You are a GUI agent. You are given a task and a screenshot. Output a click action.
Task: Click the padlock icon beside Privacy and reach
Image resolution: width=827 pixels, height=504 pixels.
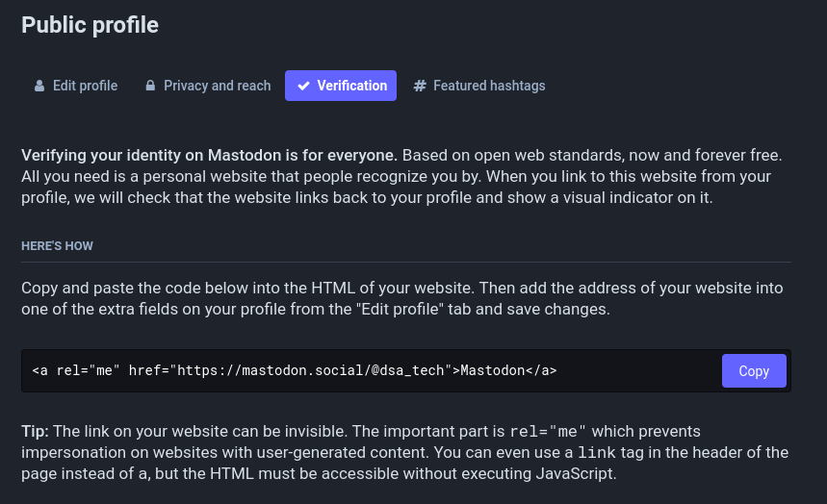coord(150,86)
